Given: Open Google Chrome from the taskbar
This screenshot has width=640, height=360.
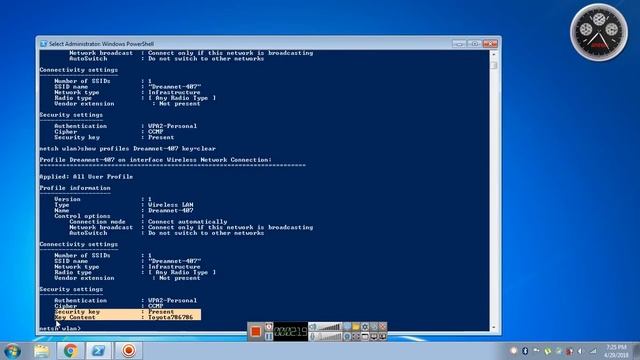Looking at the screenshot, I should point(70,351).
